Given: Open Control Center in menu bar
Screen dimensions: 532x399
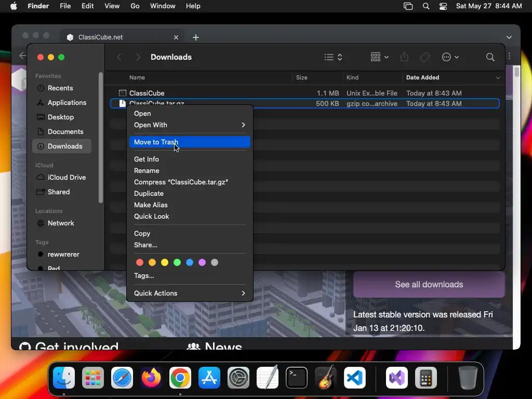Looking at the screenshot, I should [443, 6].
